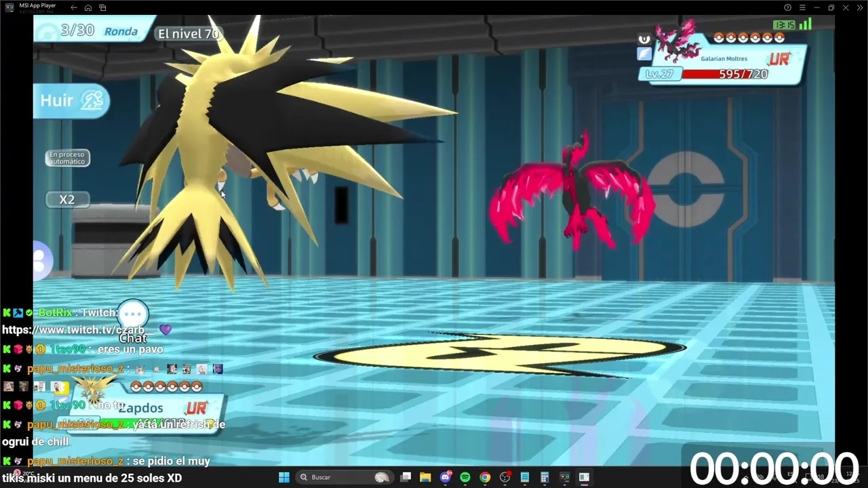Viewport: 868px width, 488px height.
Task: Open the MSI App Player home icon
Action: (88, 7)
